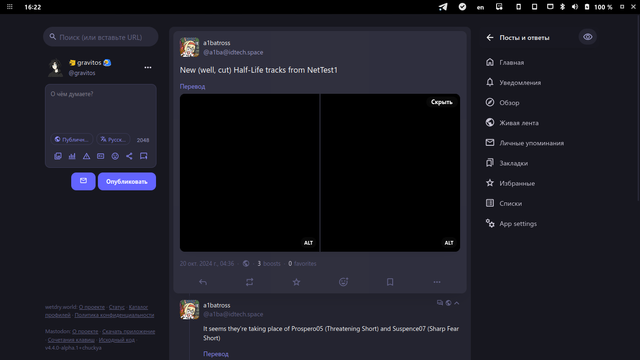Click the Опубликовать publish button
The image size is (640, 360).
click(127, 181)
